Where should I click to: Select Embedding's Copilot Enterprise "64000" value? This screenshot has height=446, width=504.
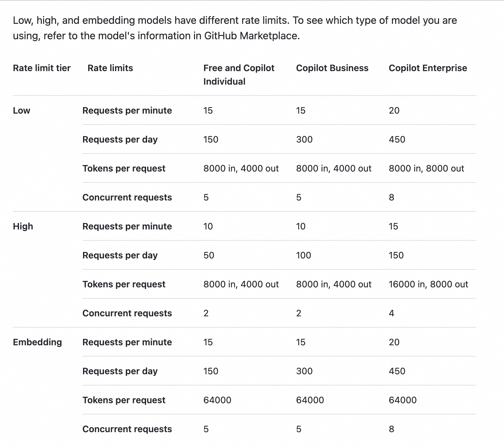pyautogui.click(x=403, y=400)
